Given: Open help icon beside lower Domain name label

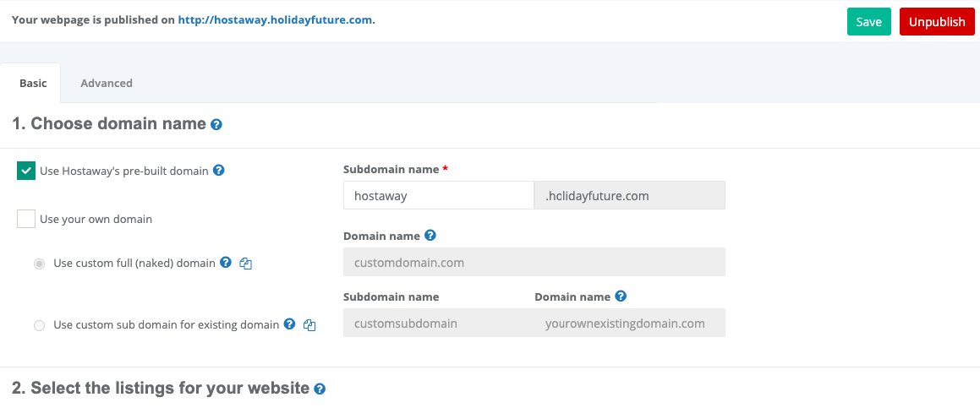Looking at the screenshot, I should [x=621, y=296].
